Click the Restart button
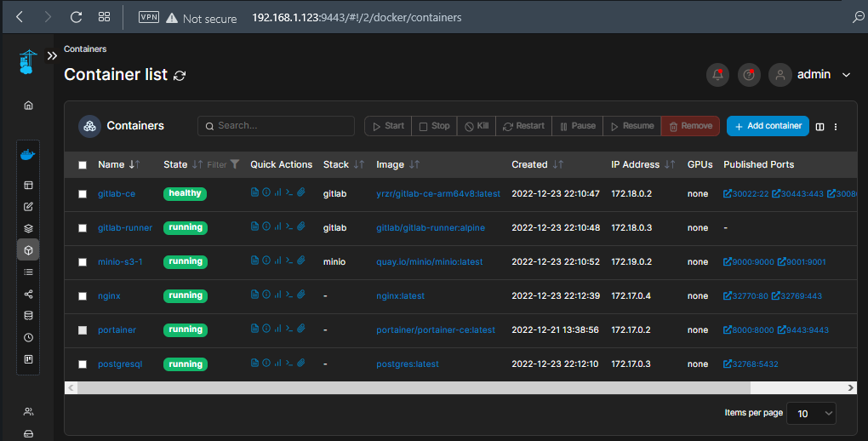The image size is (868, 441). 523,126
